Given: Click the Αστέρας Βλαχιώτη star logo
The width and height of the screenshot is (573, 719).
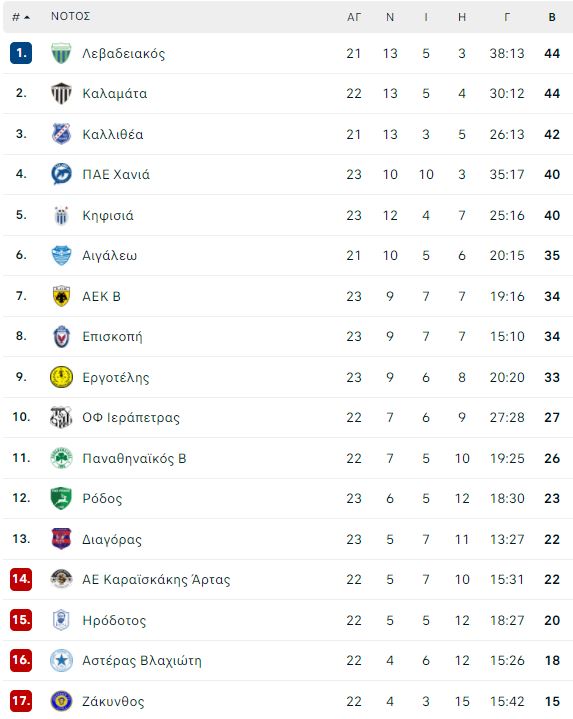Looking at the screenshot, I should pos(61,660).
